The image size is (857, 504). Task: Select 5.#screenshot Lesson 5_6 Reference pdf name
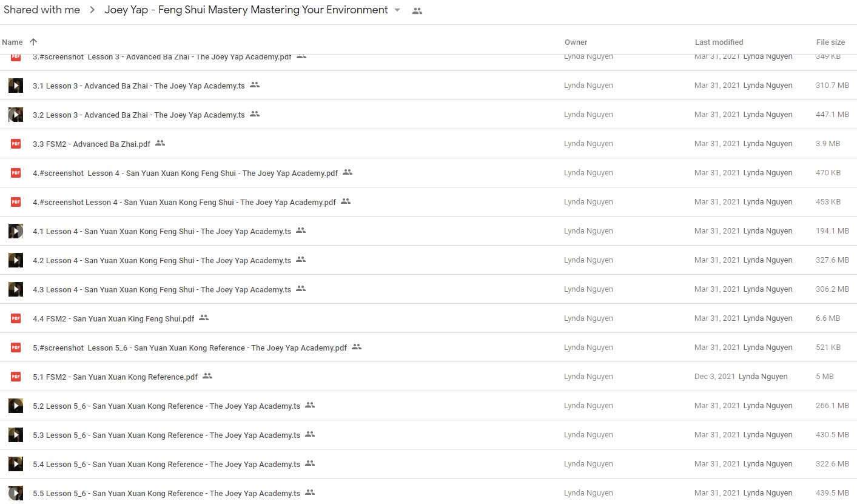(x=190, y=348)
